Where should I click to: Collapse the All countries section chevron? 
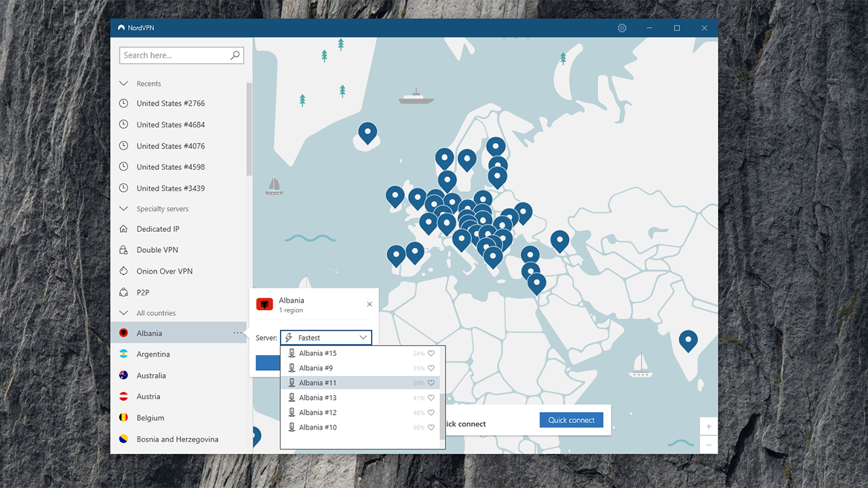point(123,313)
